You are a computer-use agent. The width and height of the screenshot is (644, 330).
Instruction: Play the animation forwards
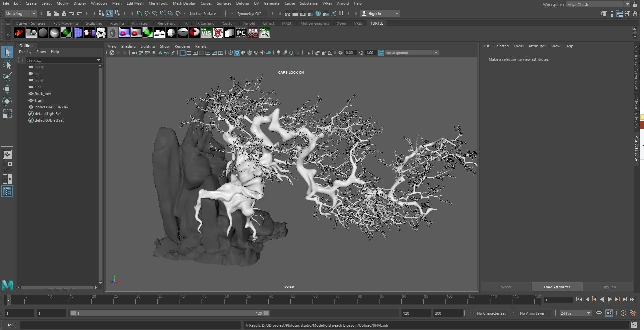[609, 299]
